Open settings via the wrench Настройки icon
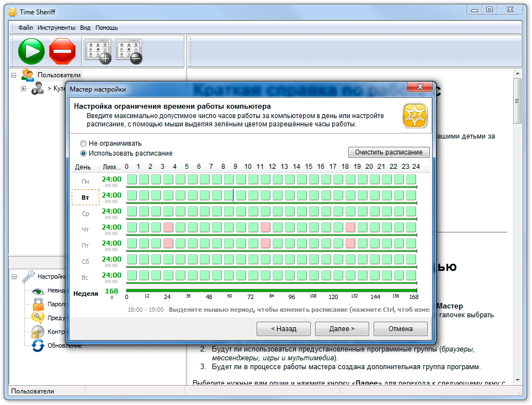This screenshot has width=532, height=405. [x=29, y=276]
